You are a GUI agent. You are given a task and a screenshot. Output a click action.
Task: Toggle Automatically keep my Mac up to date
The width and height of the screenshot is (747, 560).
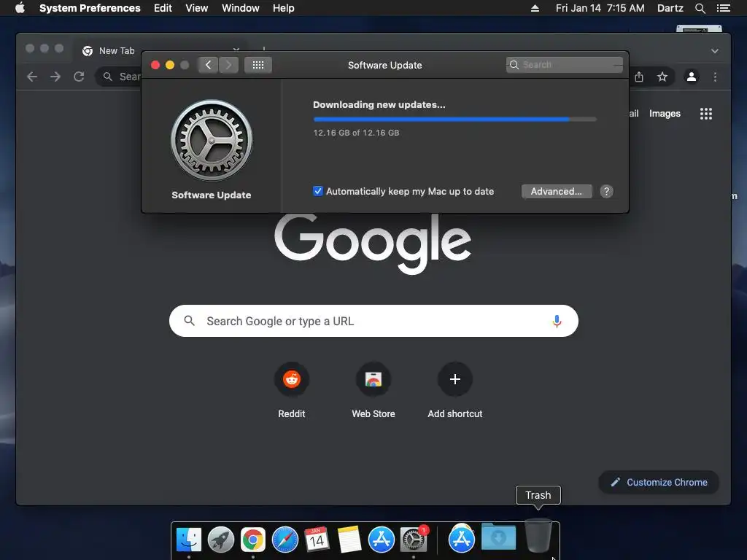click(x=318, y=192)
